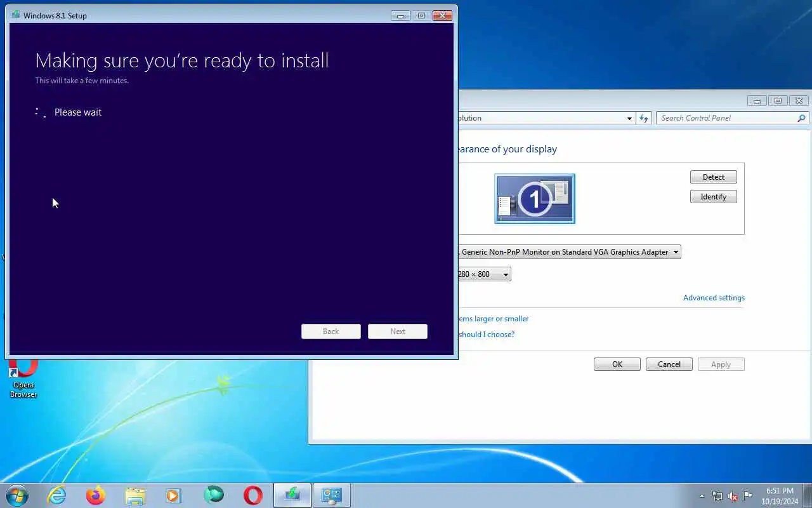Launch Opera from the taskbar

tap(253, 495)
